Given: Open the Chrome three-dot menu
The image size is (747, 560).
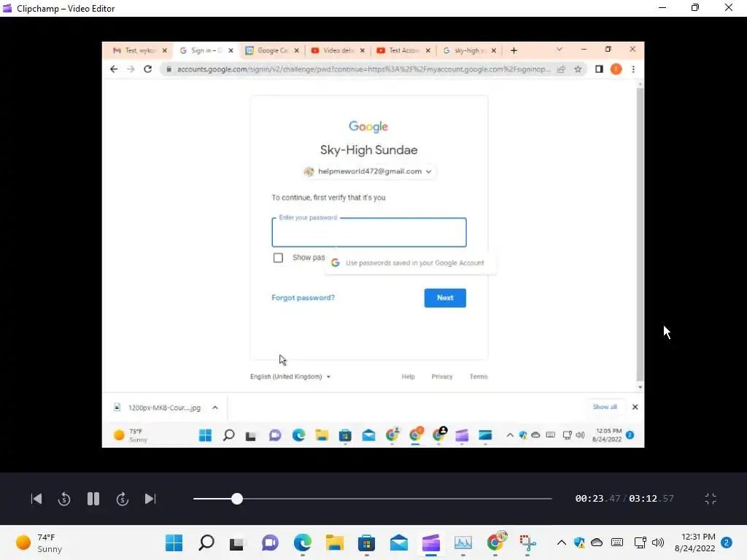Looking at the screenshot, I should [x=633, y=69].
